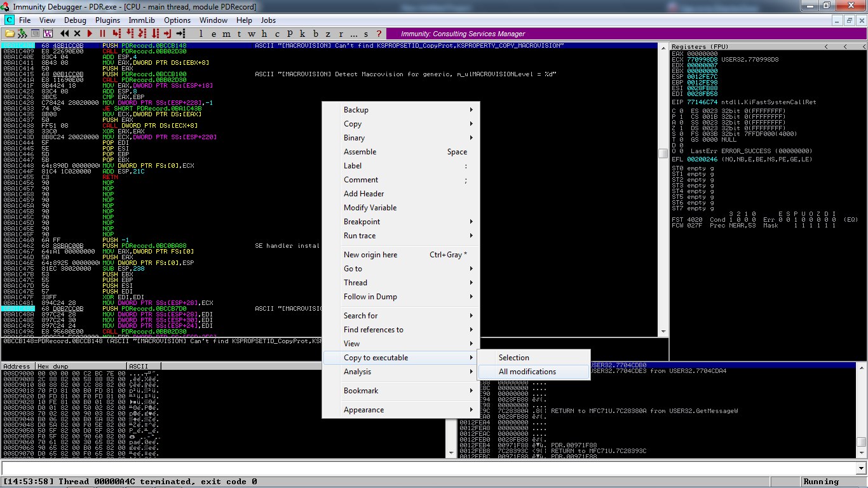Select Assemble in the context menu
The image size is (868, 488).
pyautogui.click(x=401, y=152)
